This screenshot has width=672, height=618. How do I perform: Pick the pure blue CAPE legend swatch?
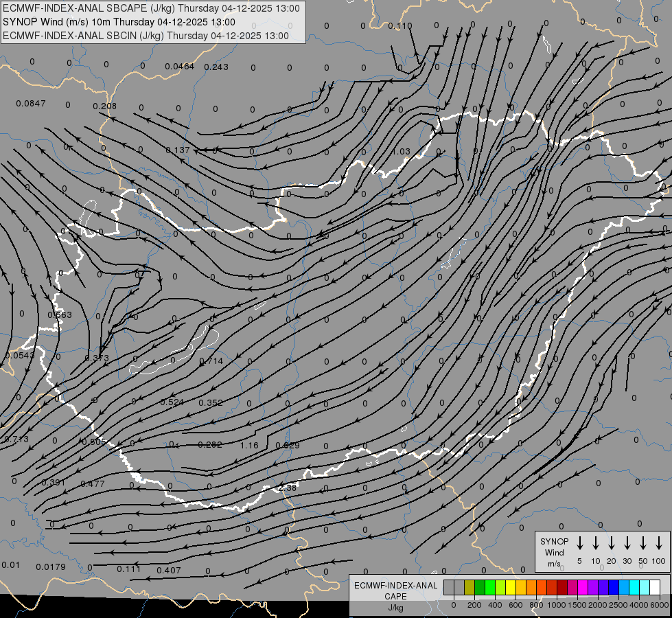pos(614,587)
